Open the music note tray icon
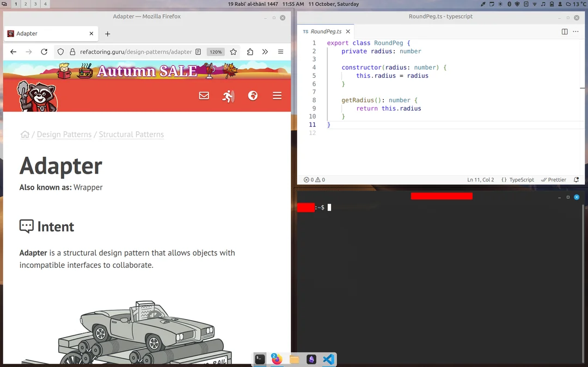588x367 pixels. click(x=543, y=4)
